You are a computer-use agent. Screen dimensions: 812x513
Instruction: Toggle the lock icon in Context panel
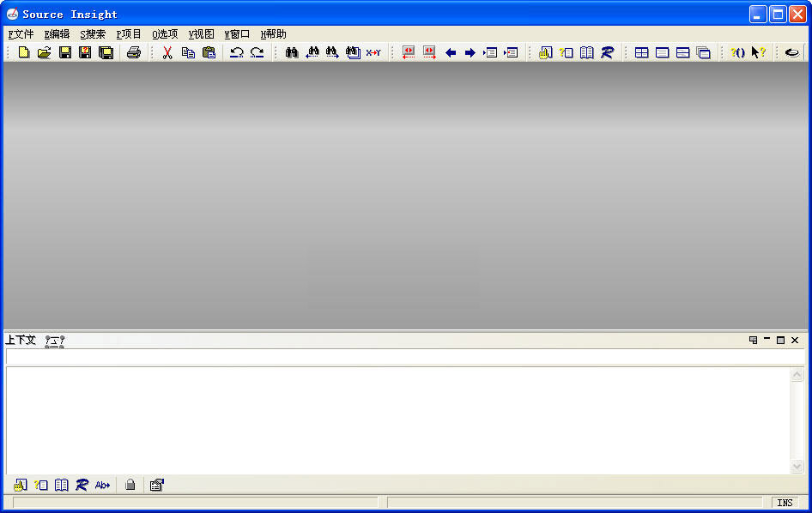[130, 485]
